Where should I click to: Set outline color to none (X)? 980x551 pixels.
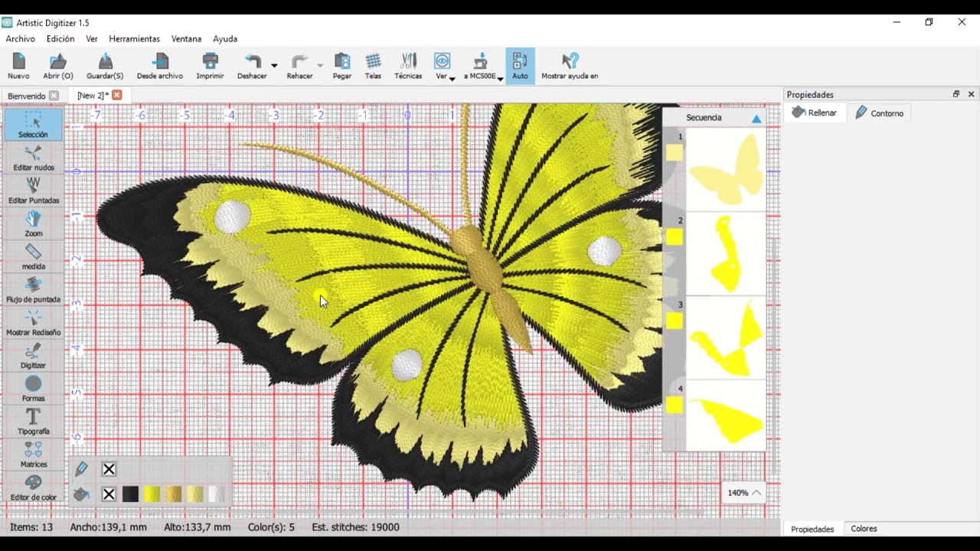(109, 469)
